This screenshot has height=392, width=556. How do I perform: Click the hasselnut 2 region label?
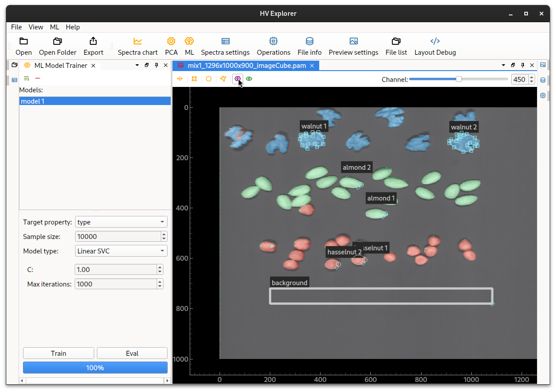tap(344, 252)
